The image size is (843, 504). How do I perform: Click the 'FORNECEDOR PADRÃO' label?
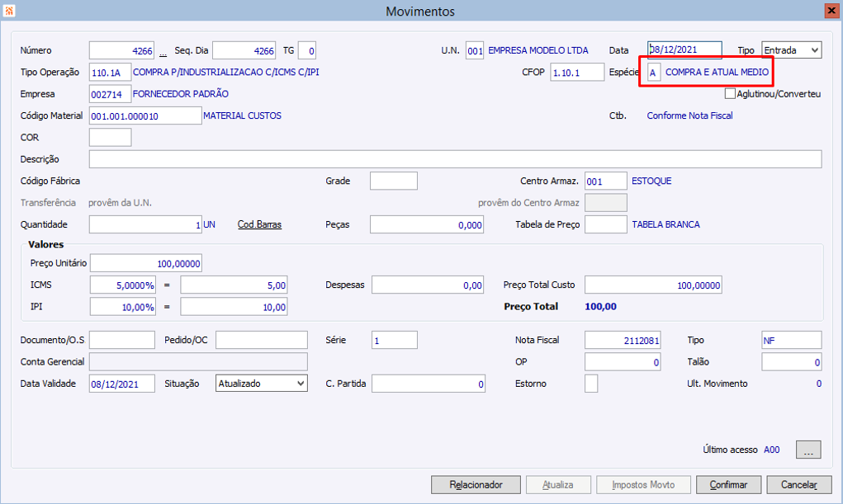point(181,94)
